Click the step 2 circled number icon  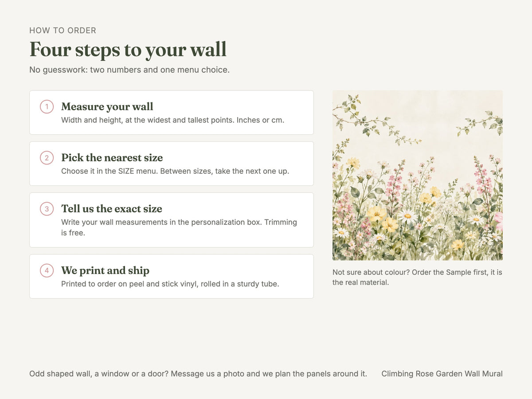click(47, 158)
